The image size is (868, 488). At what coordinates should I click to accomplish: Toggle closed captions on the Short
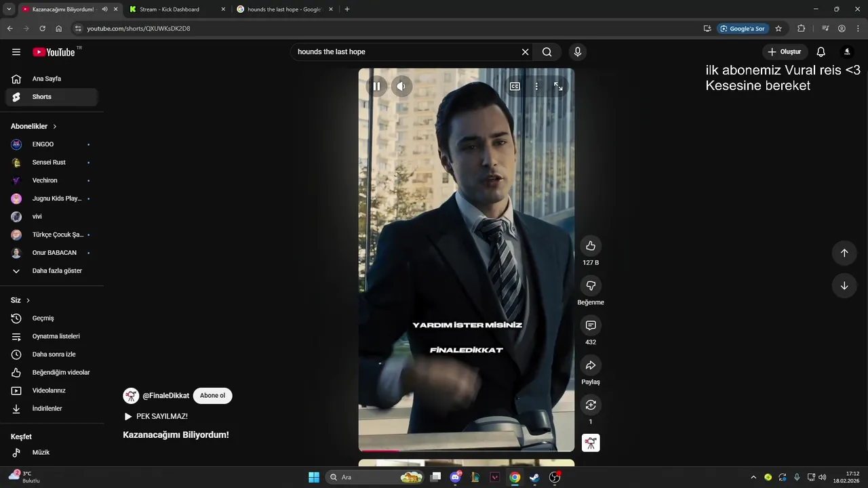point(515,86)
